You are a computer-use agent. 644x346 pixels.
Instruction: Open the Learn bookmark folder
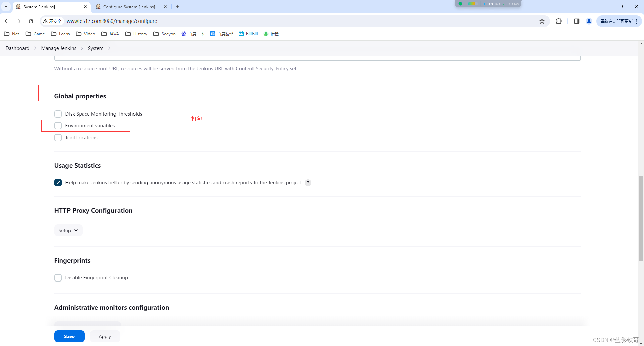(60, 34)
